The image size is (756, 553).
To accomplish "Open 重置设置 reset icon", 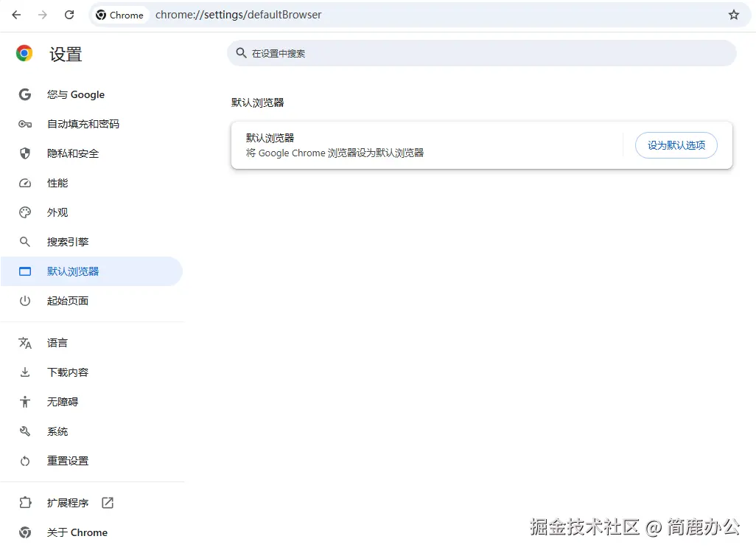I will (24, 460).
